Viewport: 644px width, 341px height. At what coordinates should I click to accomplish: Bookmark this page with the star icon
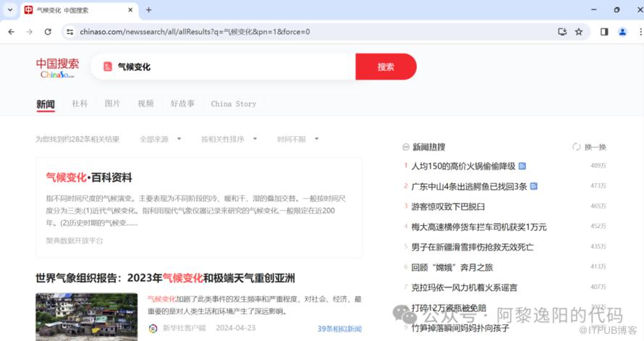tap(579, 32)
